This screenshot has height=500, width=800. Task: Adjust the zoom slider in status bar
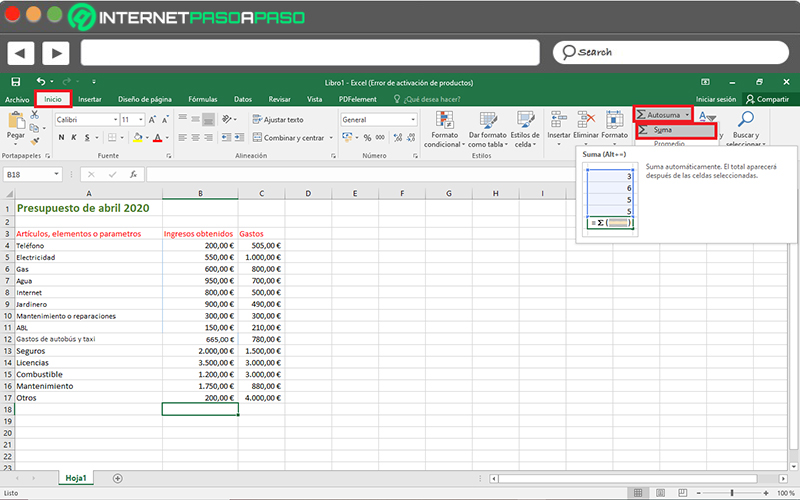pos(732,493)
